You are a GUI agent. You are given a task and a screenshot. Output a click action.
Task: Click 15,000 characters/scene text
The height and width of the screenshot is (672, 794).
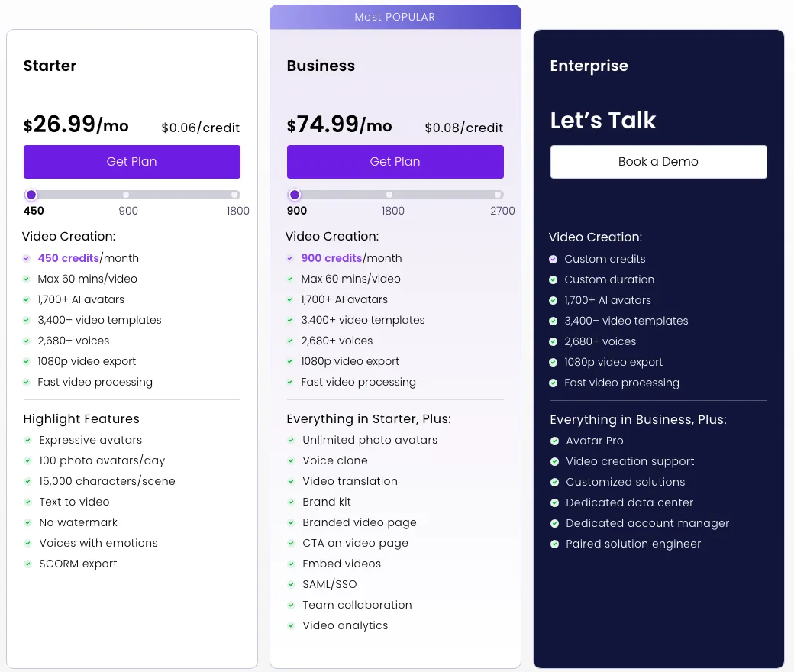pyautogui.click(x=107, y=481)
